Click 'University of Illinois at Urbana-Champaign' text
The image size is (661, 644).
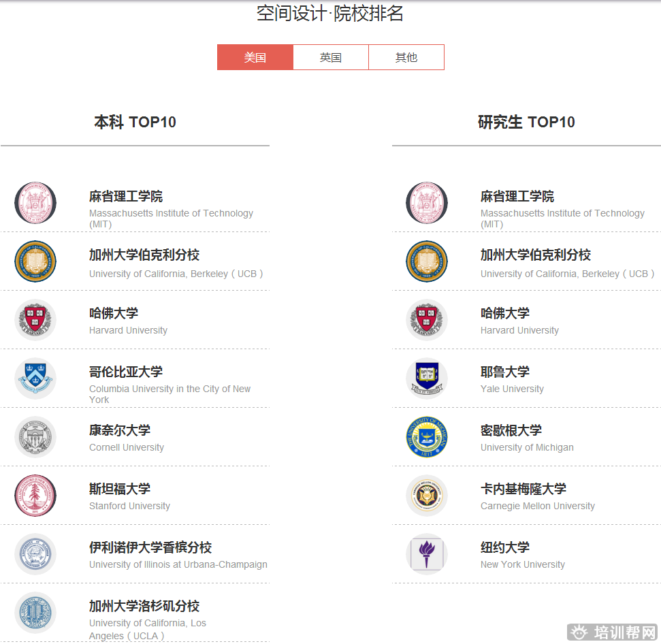[178, 565]
